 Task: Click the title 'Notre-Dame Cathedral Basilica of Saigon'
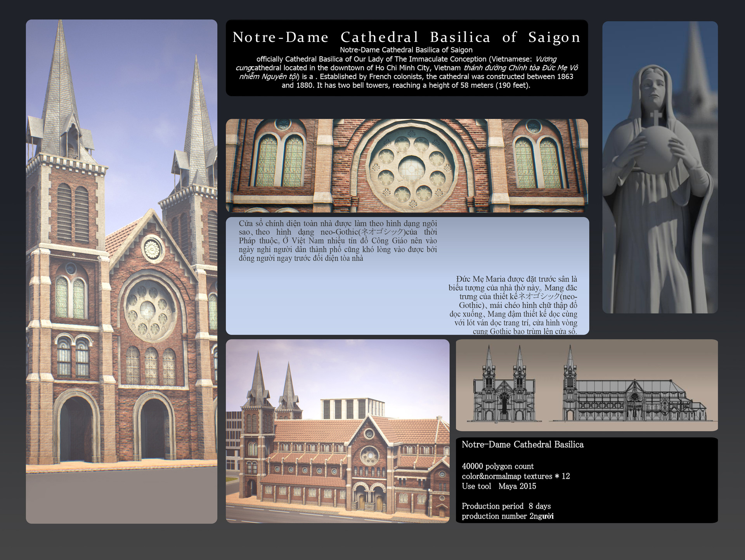click(x=406, y=37)
